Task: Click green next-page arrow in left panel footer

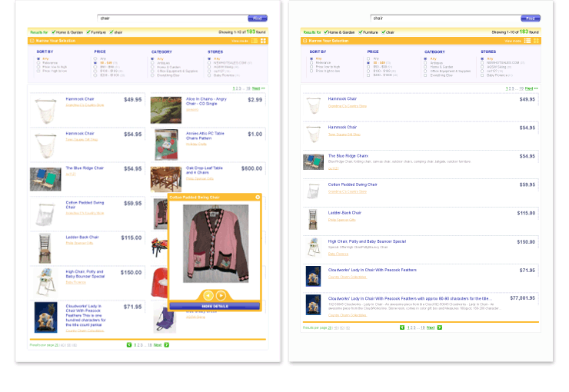Action: pyautogui.click(x=166, y=345)
